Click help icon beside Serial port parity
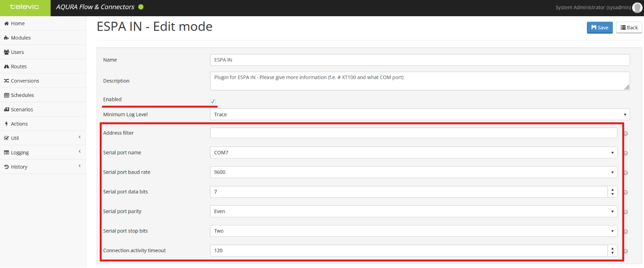The width and height of the screenshot is (644, 268). tap(626, 212)
